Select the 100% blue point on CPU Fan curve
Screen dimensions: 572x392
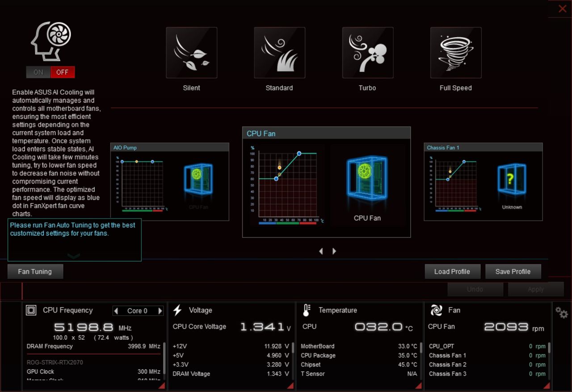[299, 154]
